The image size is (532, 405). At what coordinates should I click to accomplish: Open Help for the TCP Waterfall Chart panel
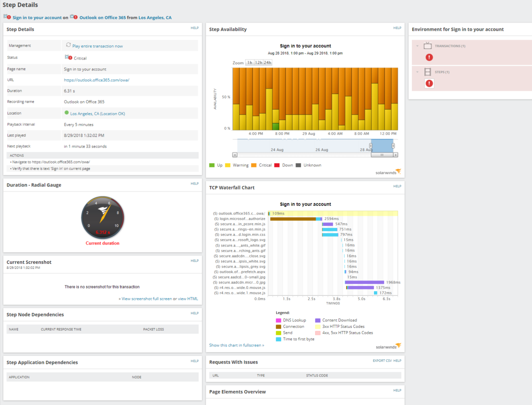coord(398,187)
